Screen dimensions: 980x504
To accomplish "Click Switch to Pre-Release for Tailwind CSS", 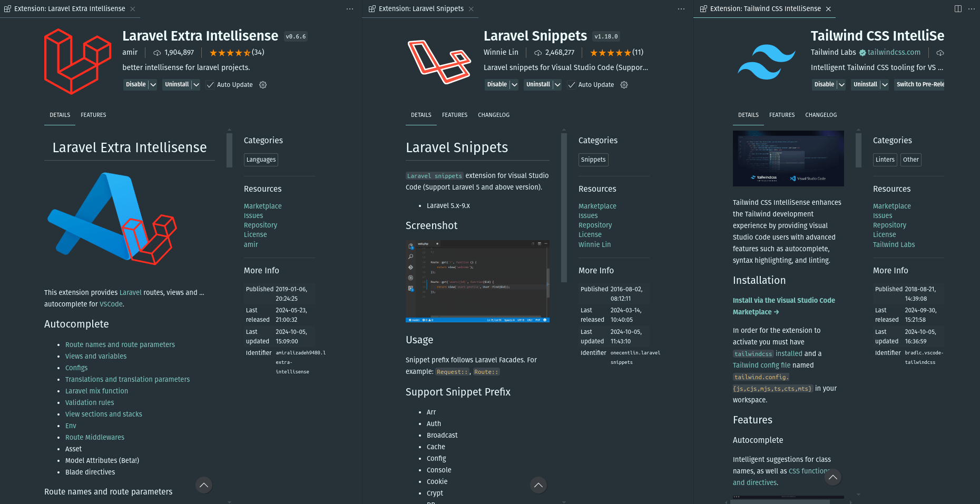I will point(919,85).
